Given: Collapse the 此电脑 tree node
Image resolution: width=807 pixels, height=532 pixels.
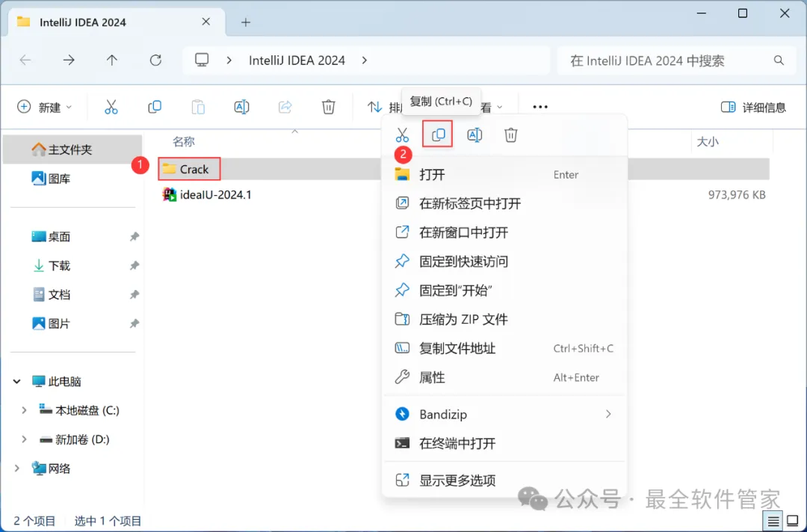Looking at the screenshot, I should pyautogui.click(x=17, y=381).
